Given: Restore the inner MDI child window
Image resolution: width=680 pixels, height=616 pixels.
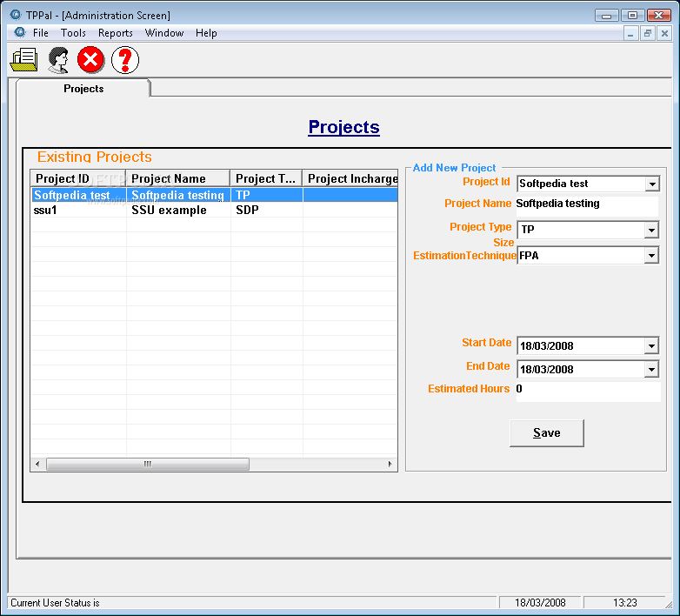Looking at the screenshot, I should [648, 33].
